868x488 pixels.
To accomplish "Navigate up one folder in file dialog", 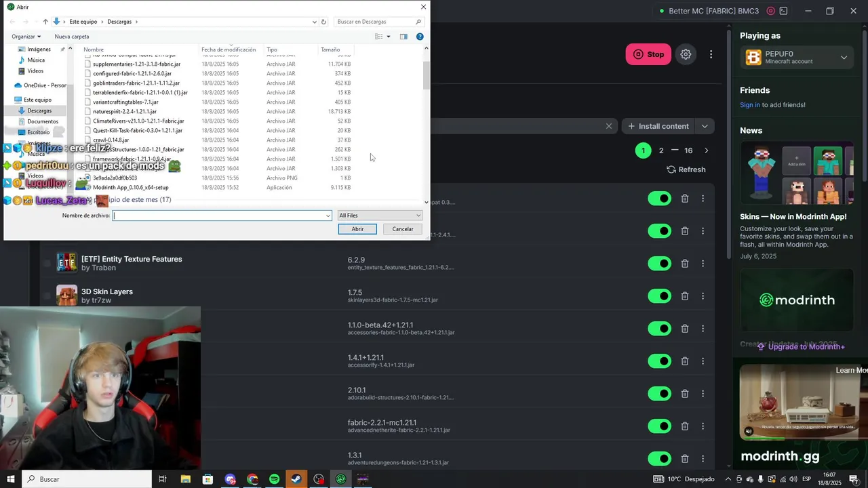I will tap(45, 22).
